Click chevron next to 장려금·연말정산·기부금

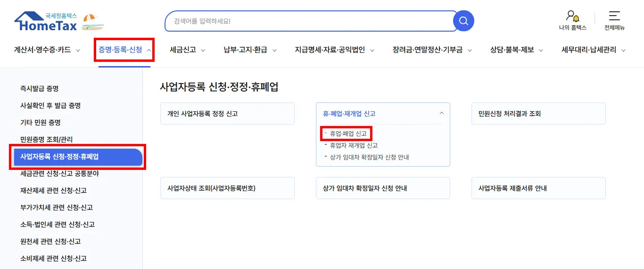[469, 50]
